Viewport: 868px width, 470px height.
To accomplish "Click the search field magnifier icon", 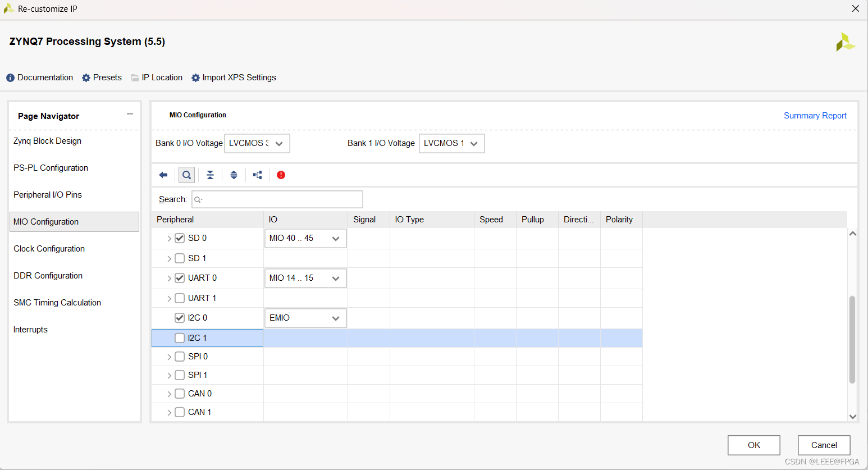I will (x=198, y=199).
